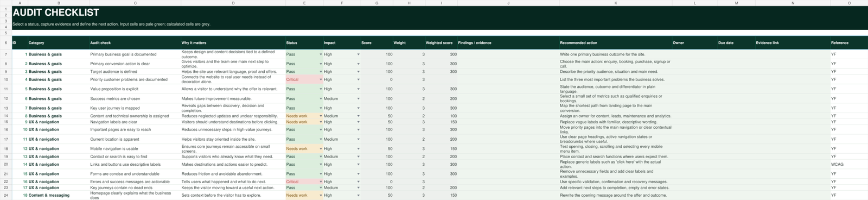Select Score 0 for Priority customer problems row
This screenshot has height=200, width=868.
click(x=377, y=79)
